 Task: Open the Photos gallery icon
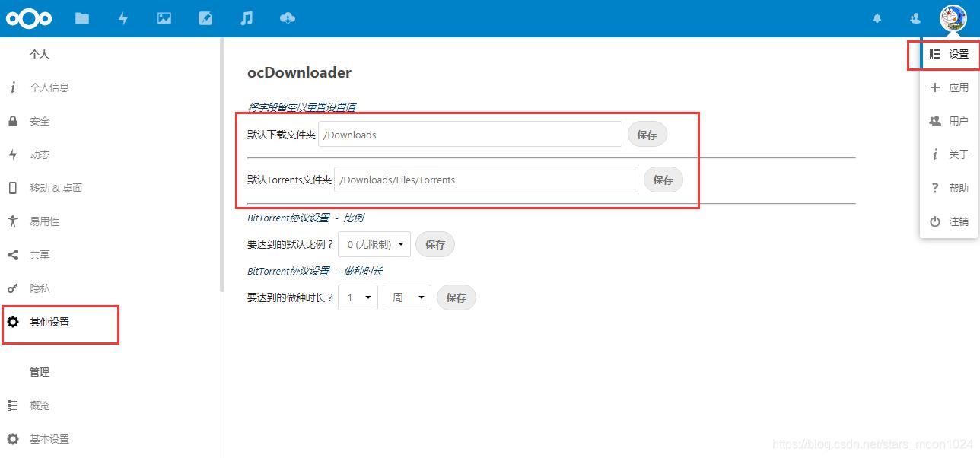coord(164,17)
